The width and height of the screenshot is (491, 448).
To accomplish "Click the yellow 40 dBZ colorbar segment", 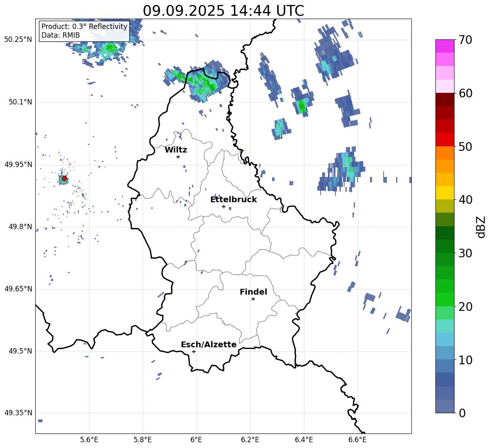I will (445, 193).
